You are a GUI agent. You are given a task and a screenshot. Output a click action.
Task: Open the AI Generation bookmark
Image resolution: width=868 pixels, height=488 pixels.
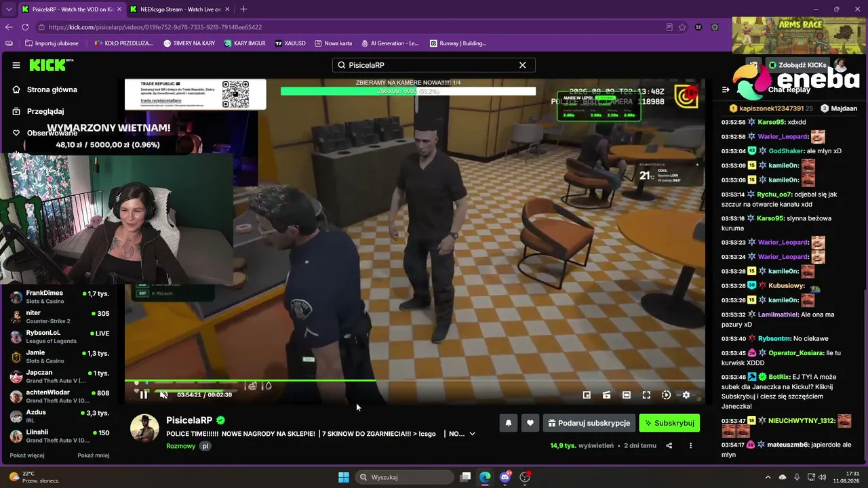tap(389, 43)
